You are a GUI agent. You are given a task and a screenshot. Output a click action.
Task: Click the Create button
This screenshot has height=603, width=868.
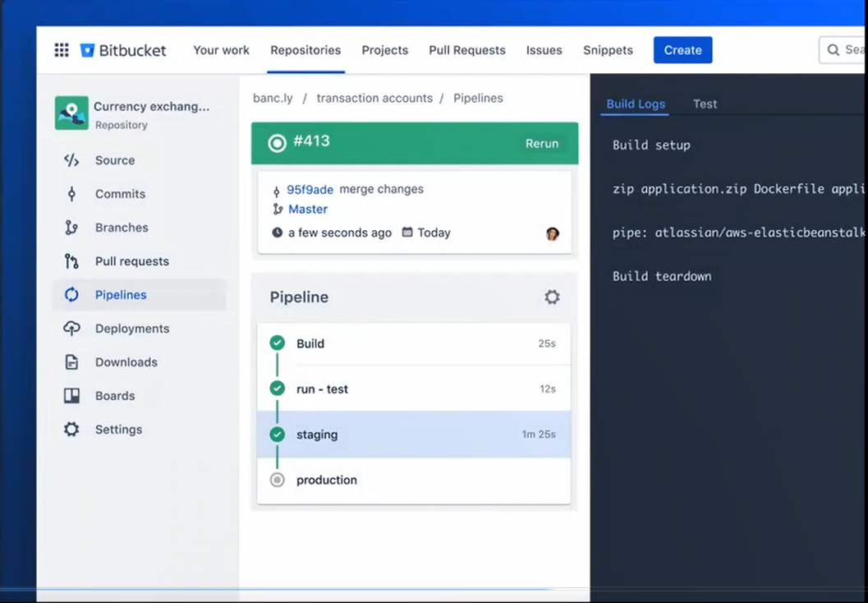[682, 50]
